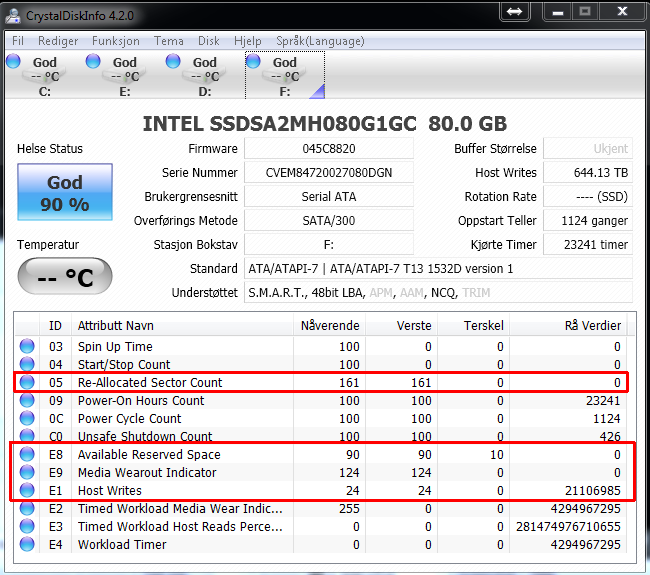
Task: Click the status orb for Timed Workload Media Wear
Action: tap(27, 508)
